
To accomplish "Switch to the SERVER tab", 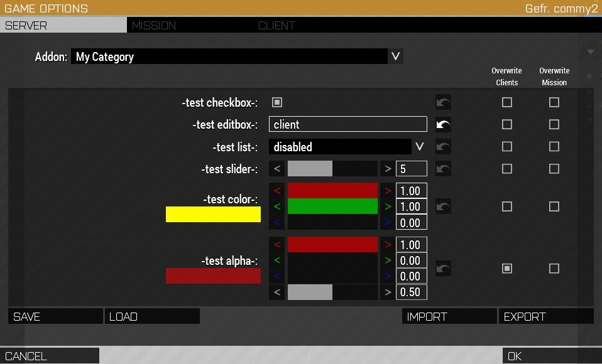I will 63,25.
